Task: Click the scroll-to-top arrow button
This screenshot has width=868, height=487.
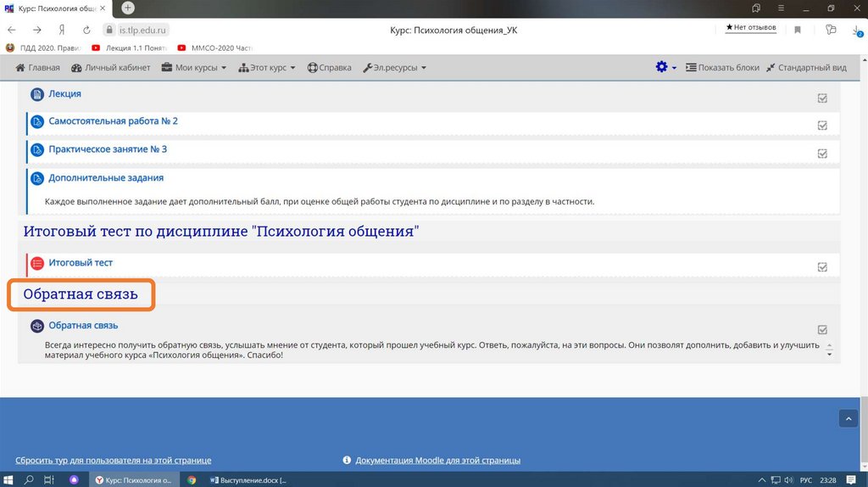Action: click(848, 418)
